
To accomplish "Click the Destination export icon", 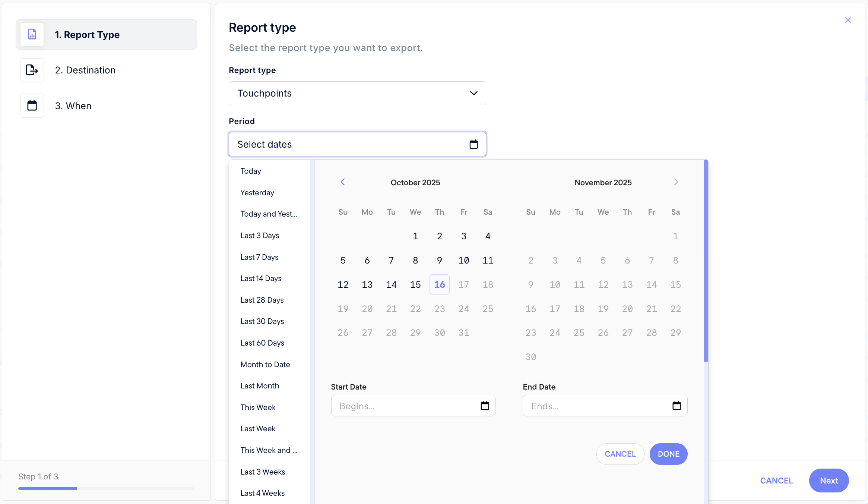I will [x=32, y=70].
